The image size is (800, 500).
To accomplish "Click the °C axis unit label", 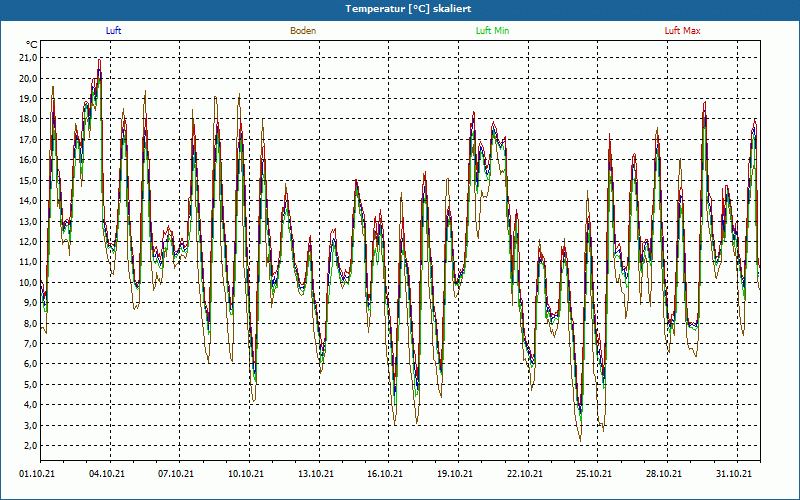I will (x=32, y=45).
